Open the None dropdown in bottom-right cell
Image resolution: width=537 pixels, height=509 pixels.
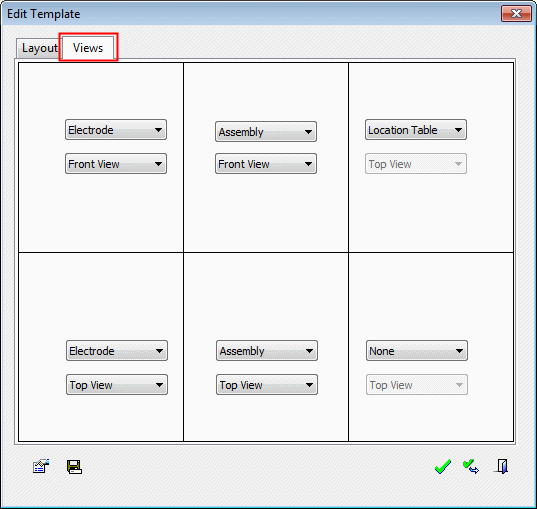[417, 351]
